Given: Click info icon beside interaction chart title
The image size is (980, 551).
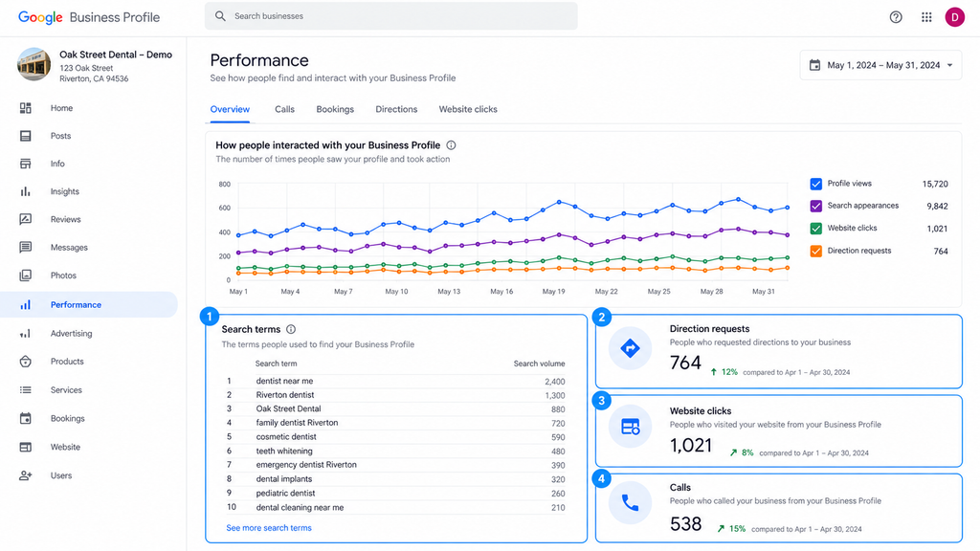Looking at the screenshot, I should pyautogui.click(x=452, y=145).
